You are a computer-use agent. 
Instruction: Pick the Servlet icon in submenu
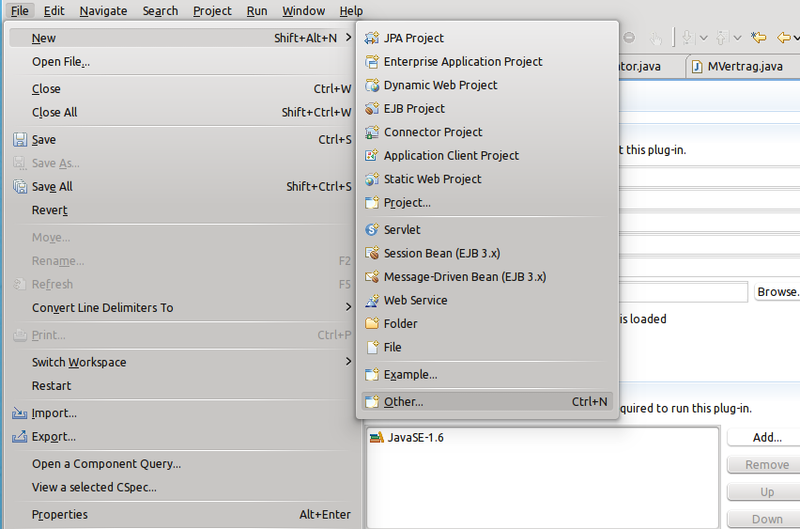(372, 230)
